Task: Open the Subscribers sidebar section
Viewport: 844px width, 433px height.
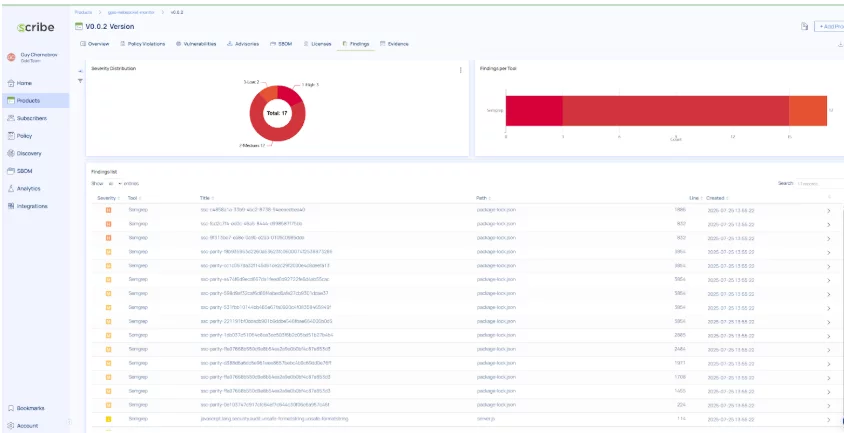Action: [x=27, y=118]
